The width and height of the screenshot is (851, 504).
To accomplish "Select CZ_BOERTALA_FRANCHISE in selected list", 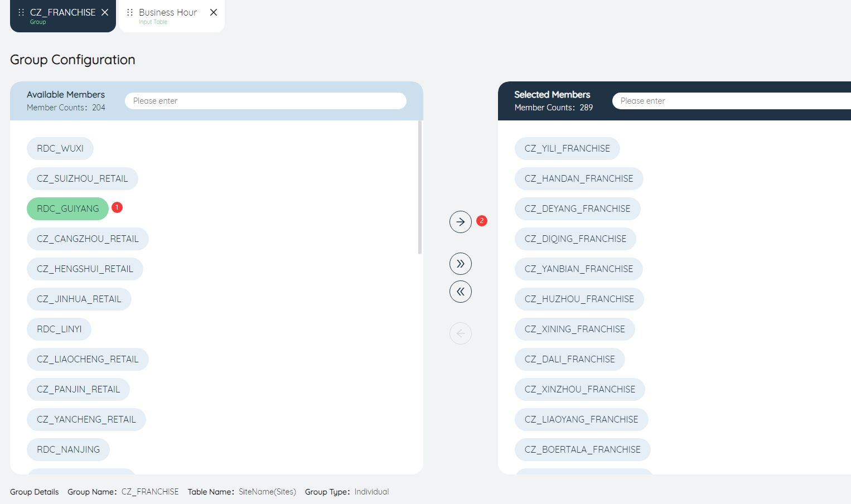I will point(583,449).
